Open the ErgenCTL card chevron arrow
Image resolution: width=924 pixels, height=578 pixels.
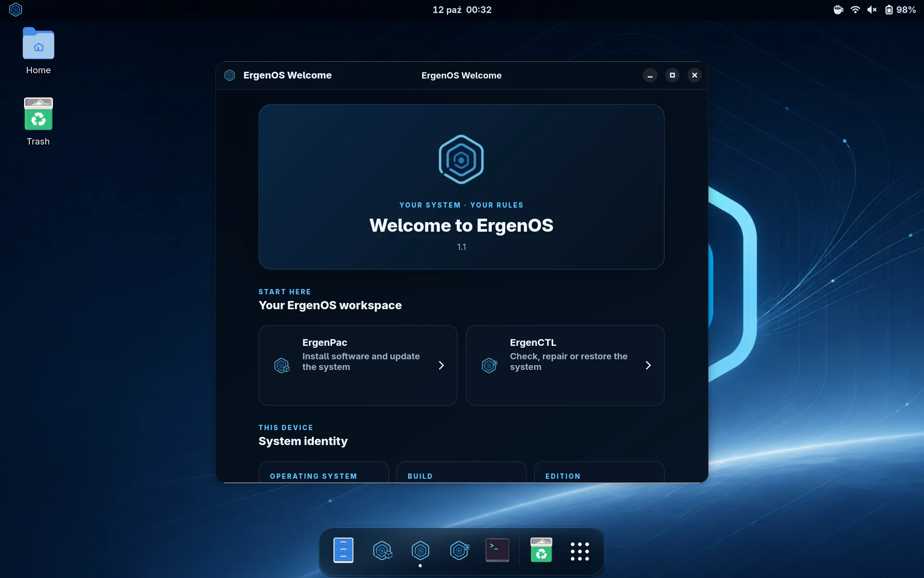[648, 366]
